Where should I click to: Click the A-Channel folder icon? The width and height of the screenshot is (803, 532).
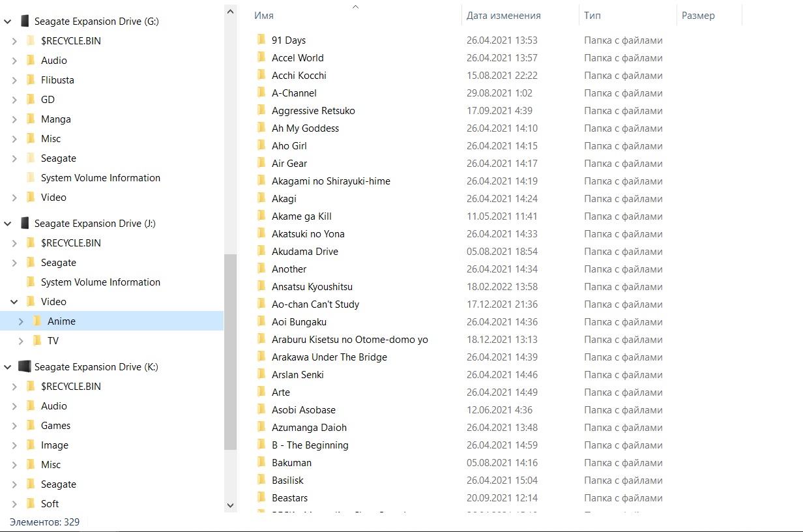coord(261,93)
